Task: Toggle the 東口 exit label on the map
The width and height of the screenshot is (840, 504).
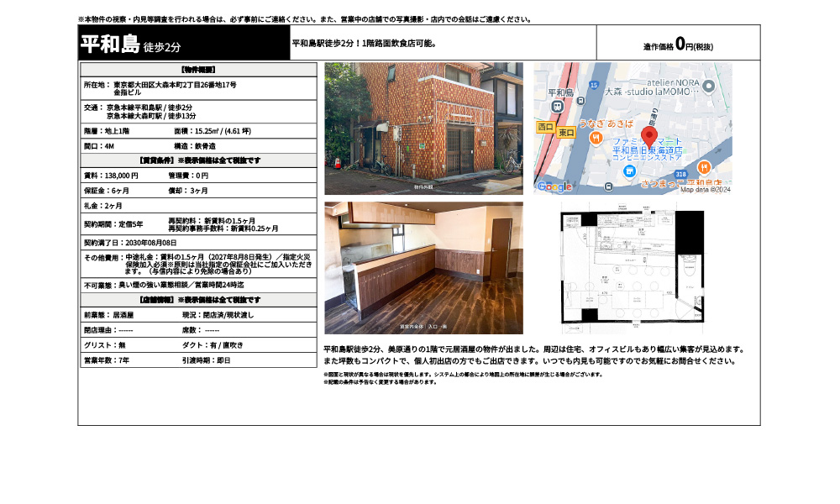Action: point(566,133)
